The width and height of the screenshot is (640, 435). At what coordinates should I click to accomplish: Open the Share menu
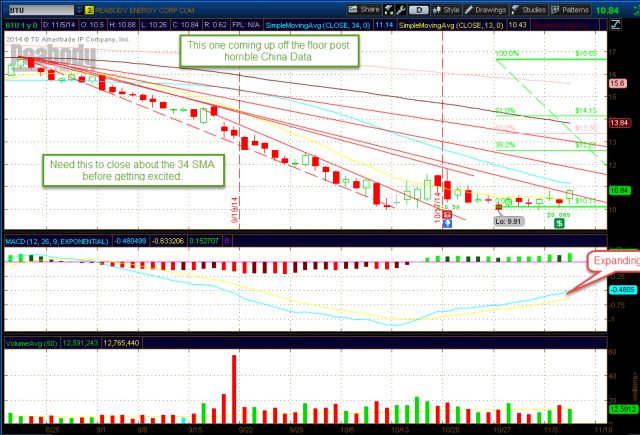tap(364, 10)
